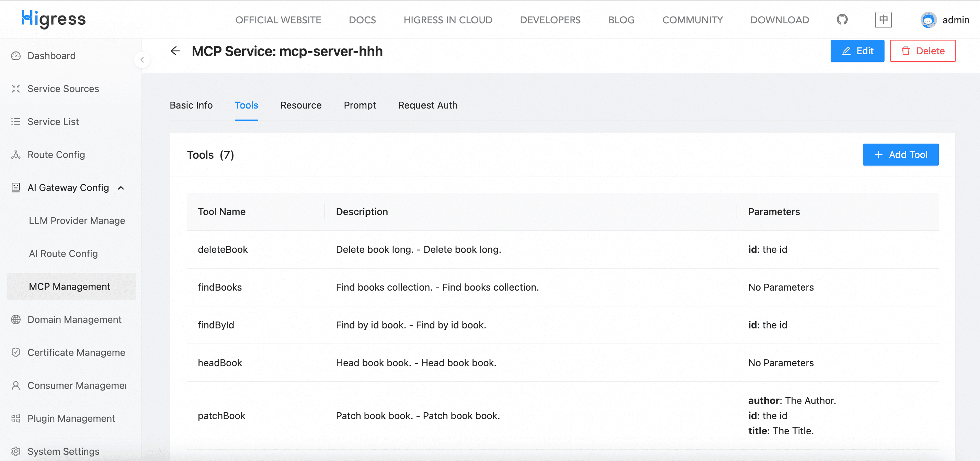980x461 pixels.
Task: Open Plugin Management in the sidebar
Action: 71,419
